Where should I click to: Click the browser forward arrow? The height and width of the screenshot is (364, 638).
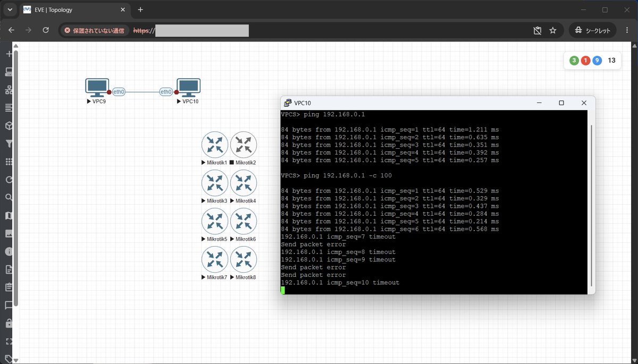click(28, 30)
